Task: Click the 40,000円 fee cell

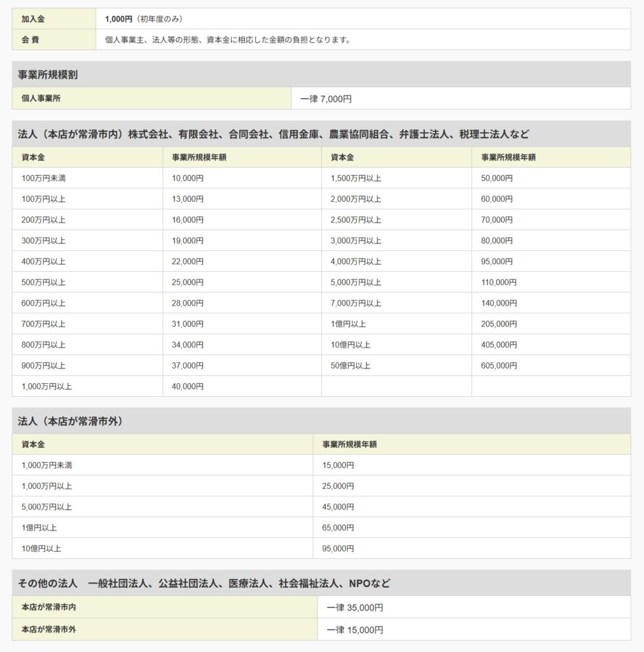Action: [x=188, y=386]
